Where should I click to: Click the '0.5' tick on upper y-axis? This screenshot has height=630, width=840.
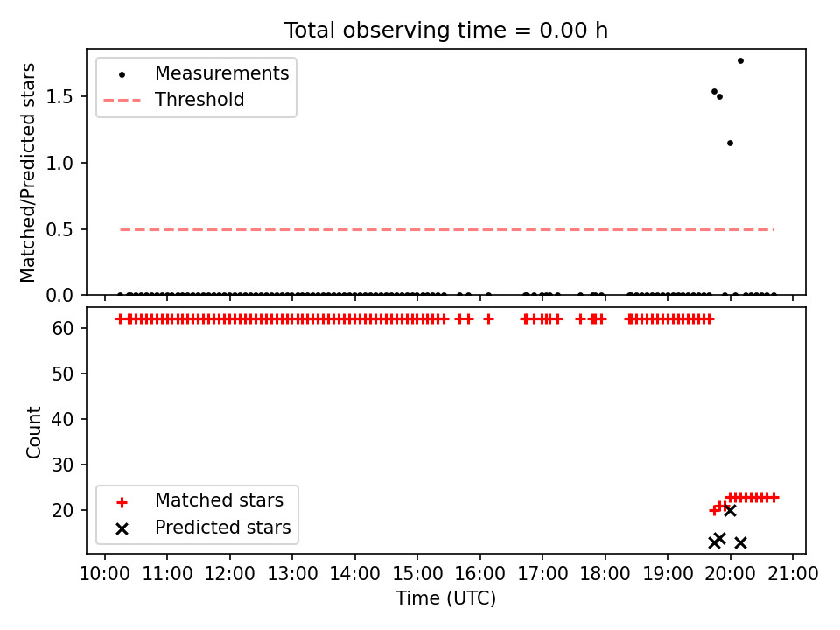[x=59, y=230]
